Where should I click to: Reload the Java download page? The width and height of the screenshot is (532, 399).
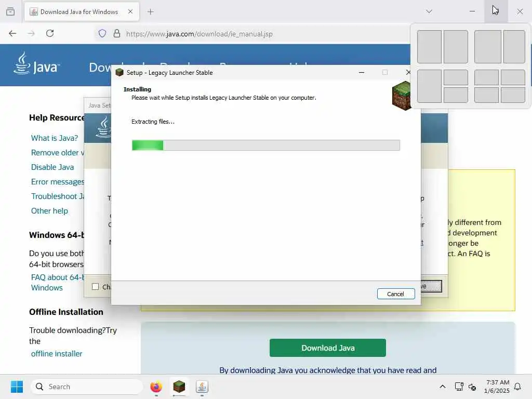[x=50, y=33]
